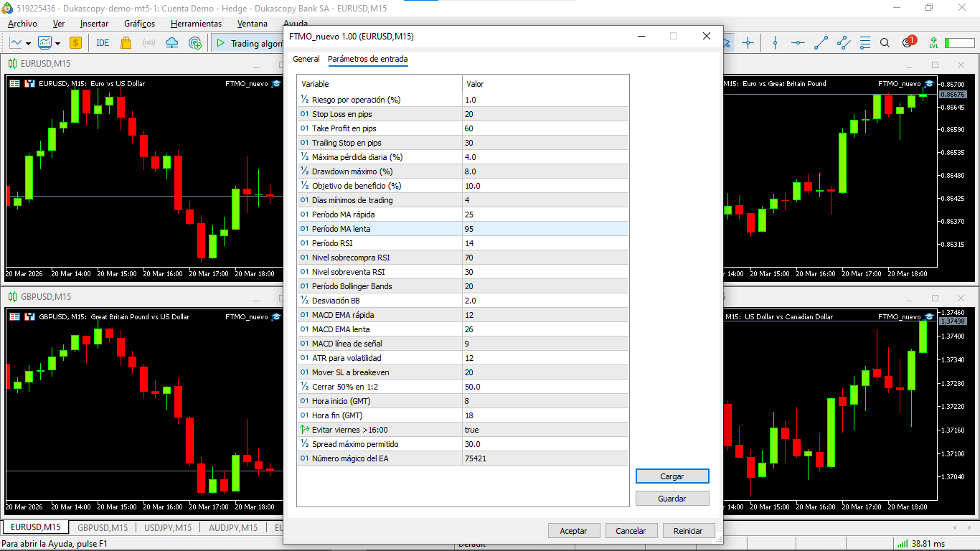Open the MetaEditor IDE icon
The height and width of the screenshot is (551, 980).
pyautogui.click(x=103, y=43)
